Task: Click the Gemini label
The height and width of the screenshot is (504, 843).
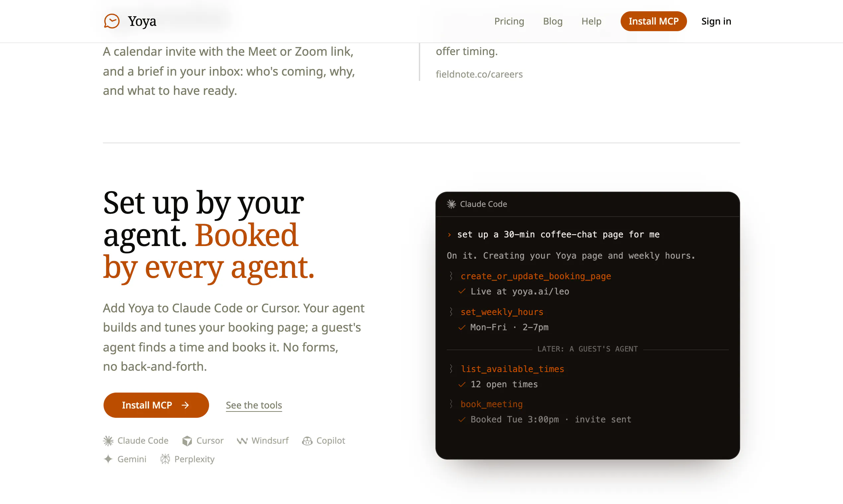Action: pos(132,459)
